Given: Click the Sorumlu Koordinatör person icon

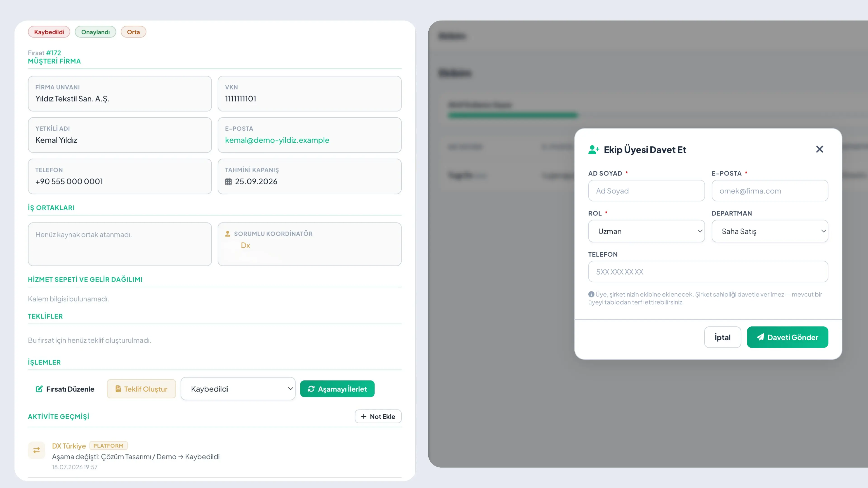Looking at the screenshot, I should [228, 233].
